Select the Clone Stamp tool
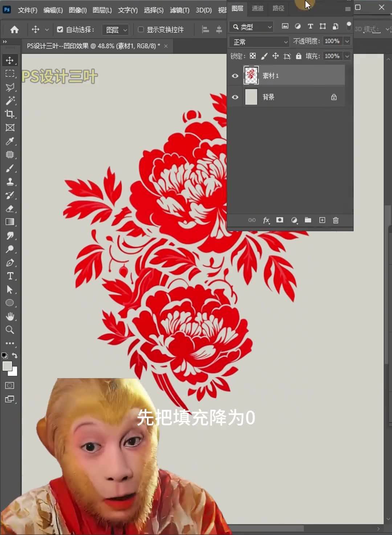Image resolution: width=392 pixels, height=535 pixels. click(x=10, y=182)
